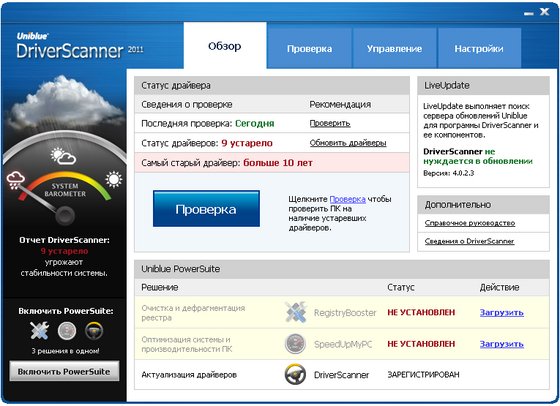This screenshot has width=560, height=406.
Task: Click the SpeedUpMyPC gauge icon in table
Action: point(295,344)
